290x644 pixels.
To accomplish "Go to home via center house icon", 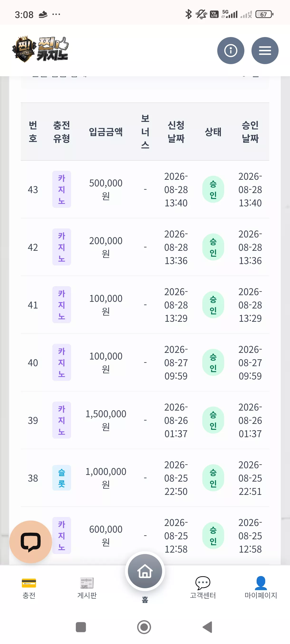I will click(145, 571).
